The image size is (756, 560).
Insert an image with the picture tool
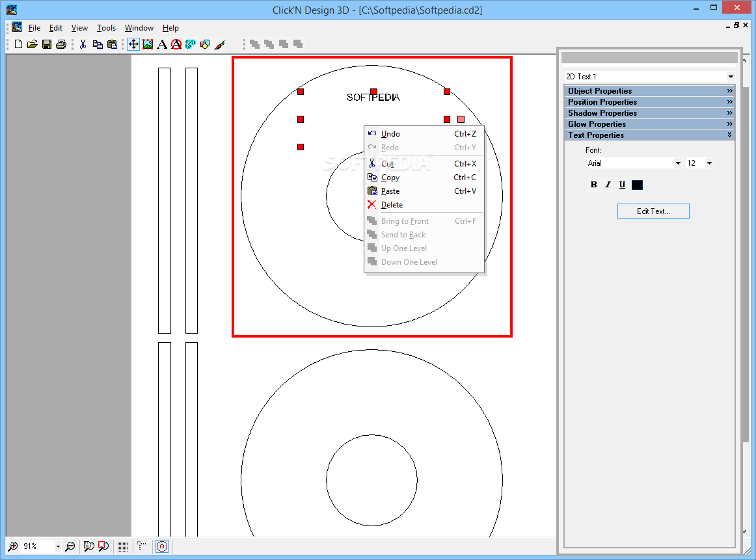pos(148,44)
